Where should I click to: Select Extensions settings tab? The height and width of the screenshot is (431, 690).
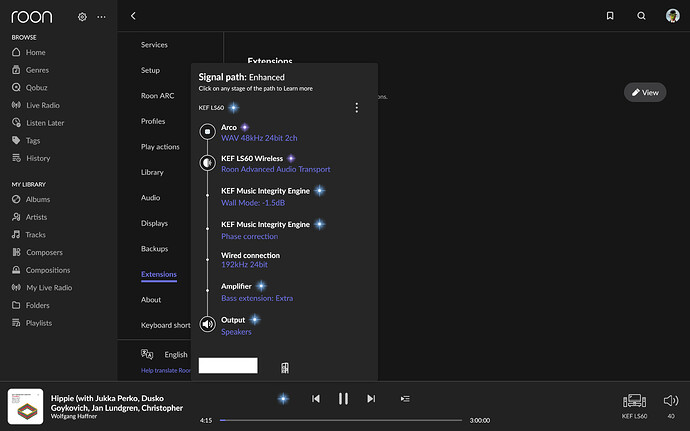click(x=159, y=274)
